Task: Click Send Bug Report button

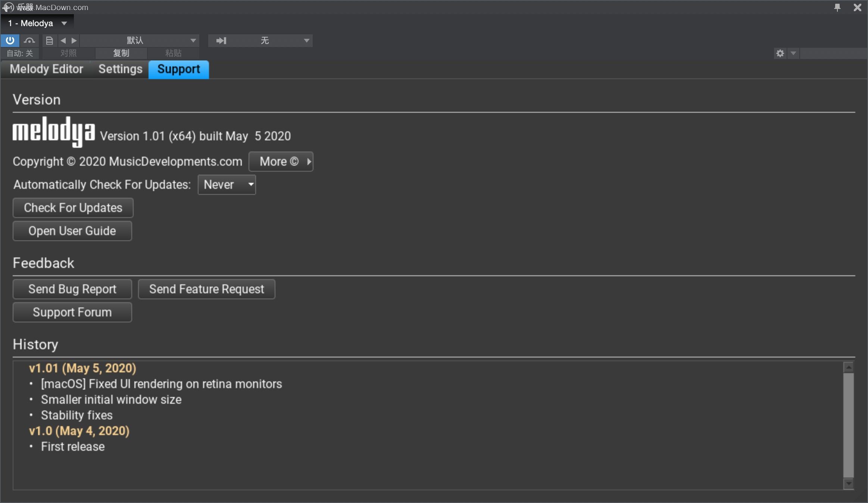Action: coord(72,288)
